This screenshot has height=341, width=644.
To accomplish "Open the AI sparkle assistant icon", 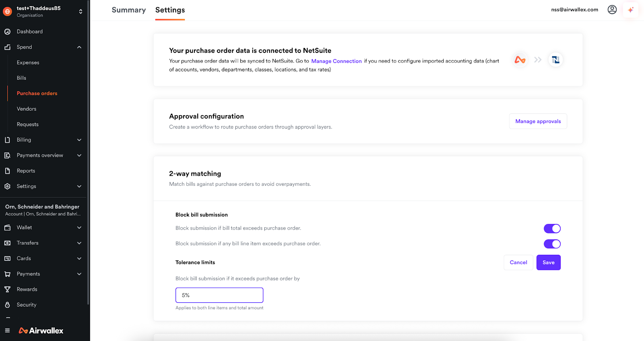I will point(630,10).
